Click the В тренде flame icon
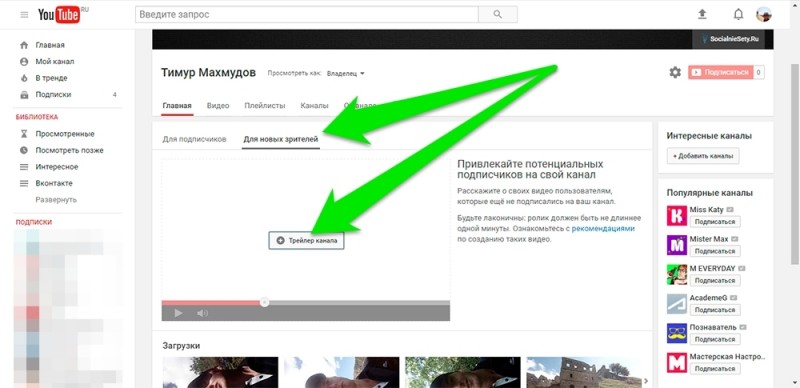 (x=24, y=78)
